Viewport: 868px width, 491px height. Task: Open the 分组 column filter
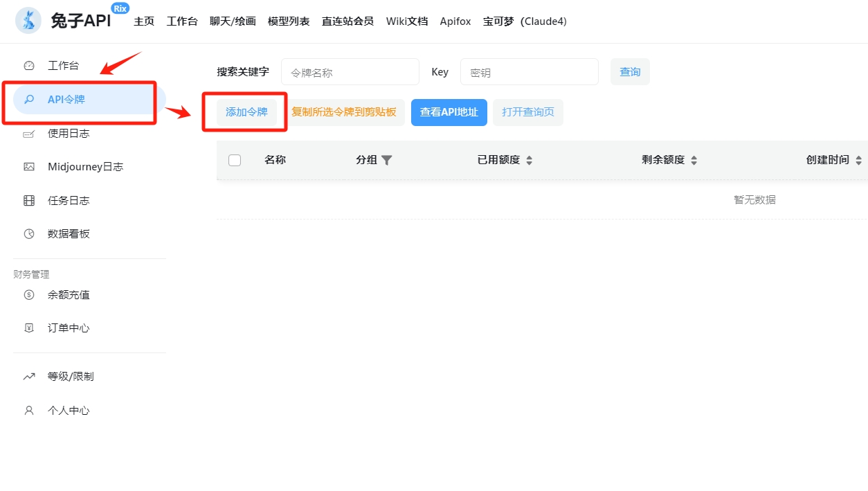(x=387, y=161)
